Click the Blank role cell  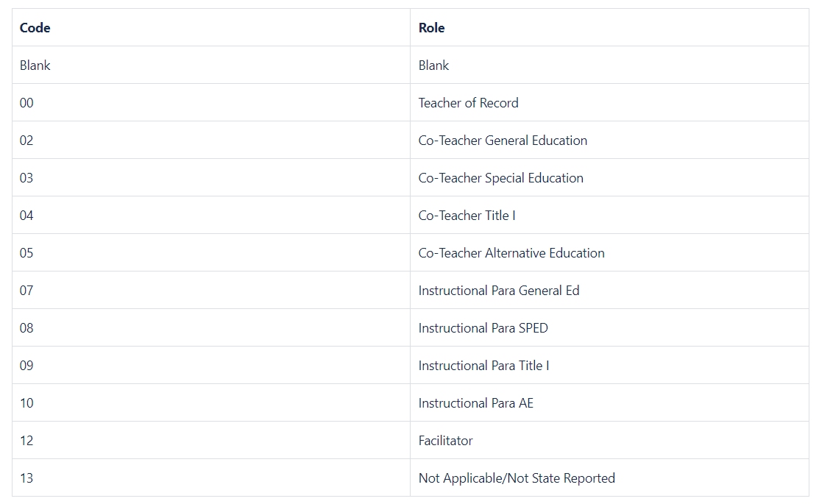click(434, 65)
